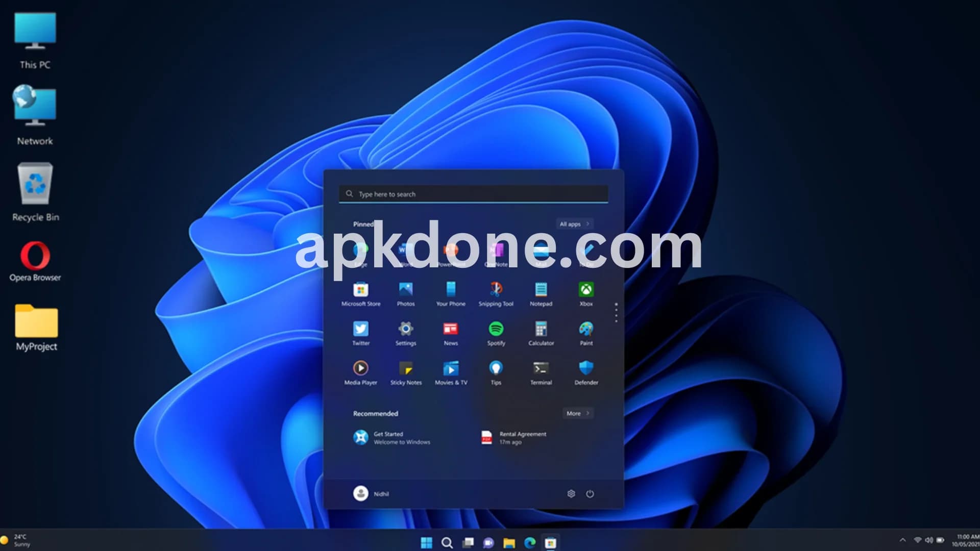The image size is (980, 551).
Task: Select the Network desktop icon
Action: [x=35, y=115]
